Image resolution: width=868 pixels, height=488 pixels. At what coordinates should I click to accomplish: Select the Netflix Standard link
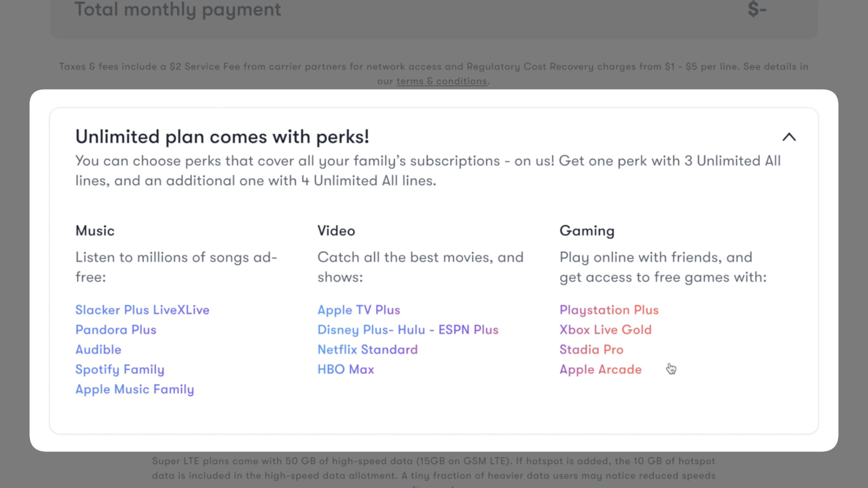367,350
